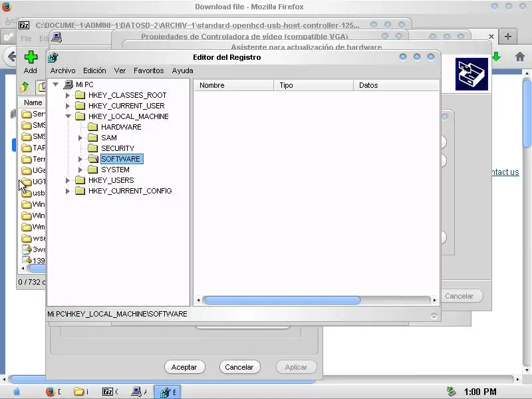Viewport: 532px width, 399px height.
Task: Close the current Firefox tab
Action: (x=491, y=37)
